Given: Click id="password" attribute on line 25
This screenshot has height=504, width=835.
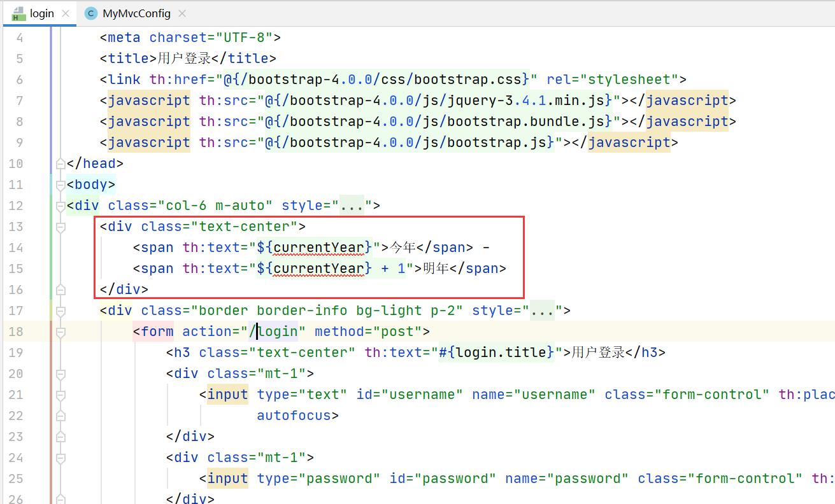Looking at the screenshot, I should click(x=443, y=479).
